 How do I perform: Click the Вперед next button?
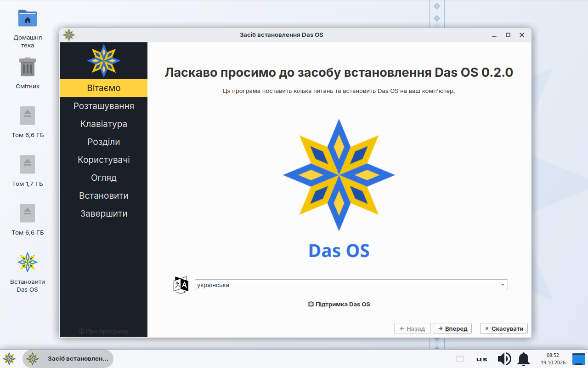coord(452,328)
